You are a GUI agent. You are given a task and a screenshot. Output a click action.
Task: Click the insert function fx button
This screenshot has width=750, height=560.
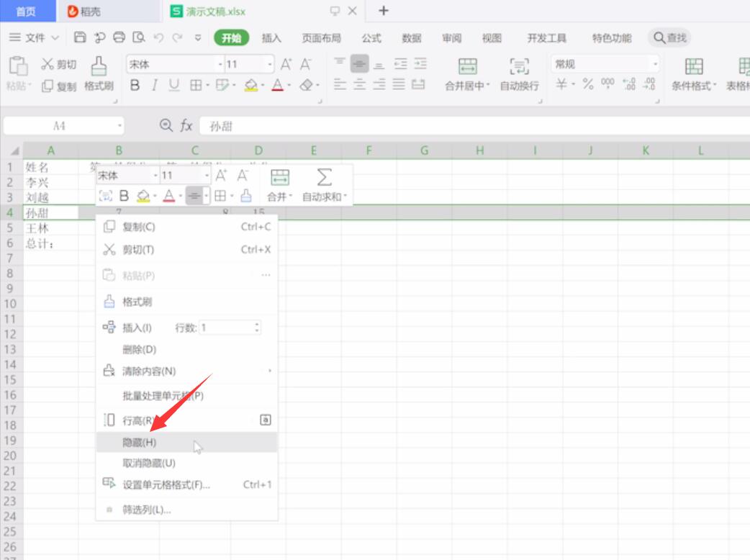(186, 126)
